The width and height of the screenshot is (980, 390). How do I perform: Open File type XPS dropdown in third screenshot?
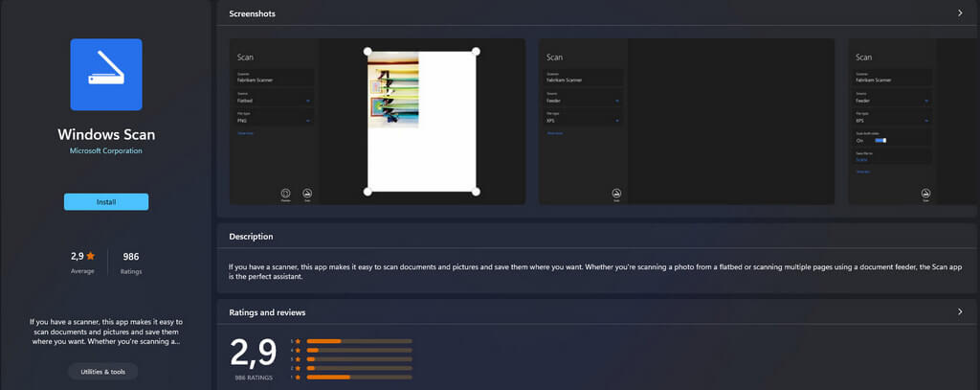point(893,118)
